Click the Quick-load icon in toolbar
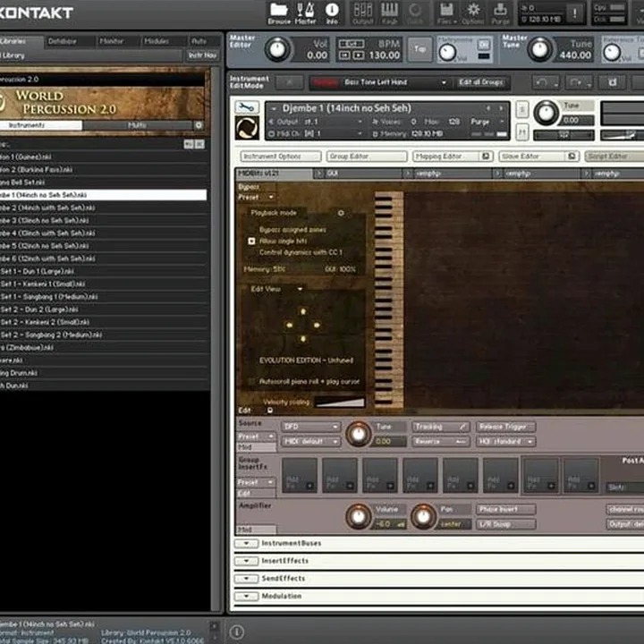The image size is (644, 644). [x=415, y=13]
